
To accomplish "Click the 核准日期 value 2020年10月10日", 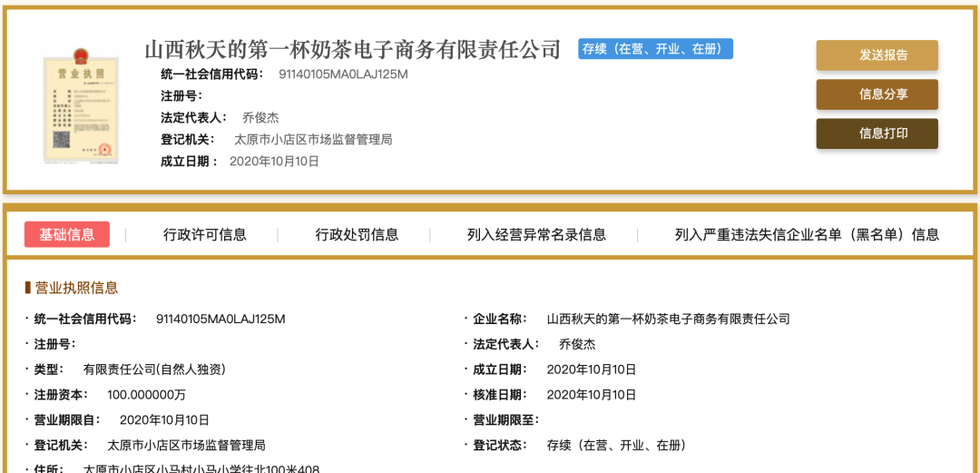I will (x=591, y=395).
